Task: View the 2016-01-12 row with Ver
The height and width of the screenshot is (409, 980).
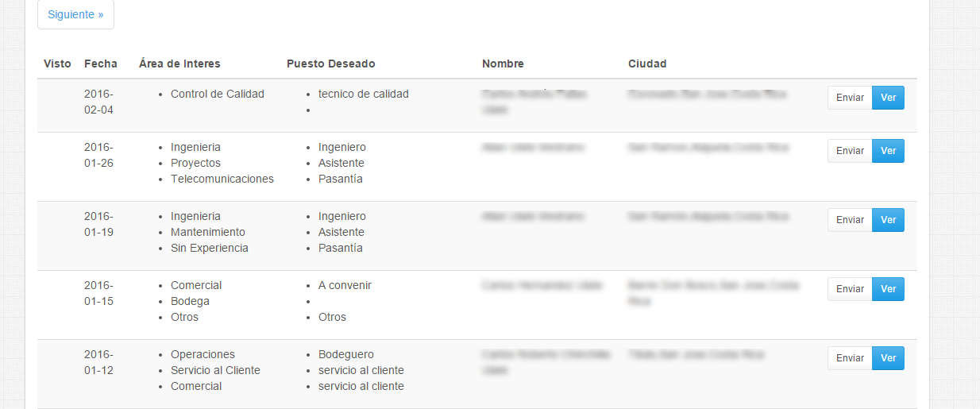Action: tap(888, 358)
